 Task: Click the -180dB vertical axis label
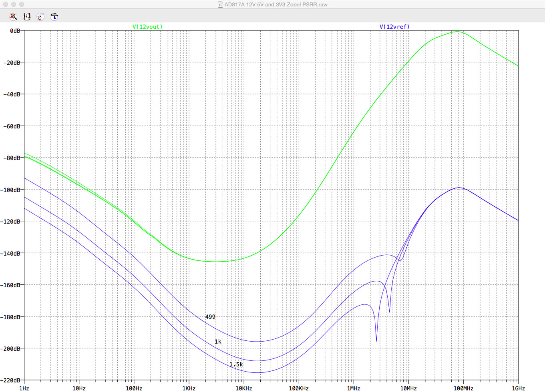click(x=10, y=317)
